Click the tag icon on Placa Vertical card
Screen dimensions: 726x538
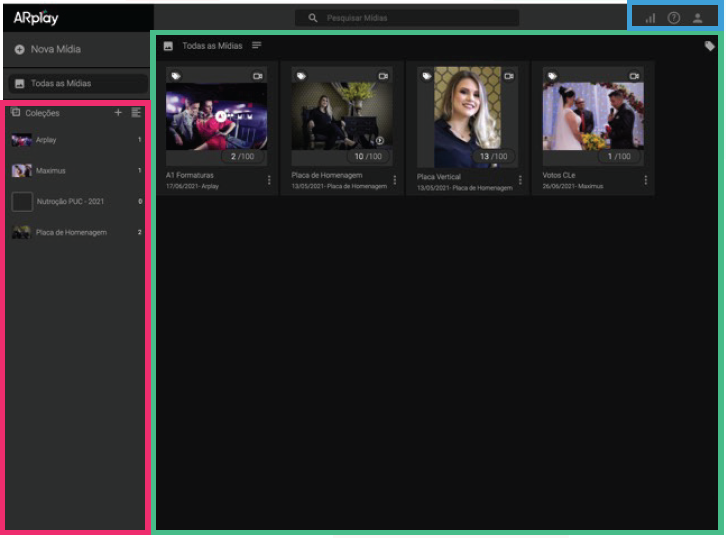click(x=426, y=76)
